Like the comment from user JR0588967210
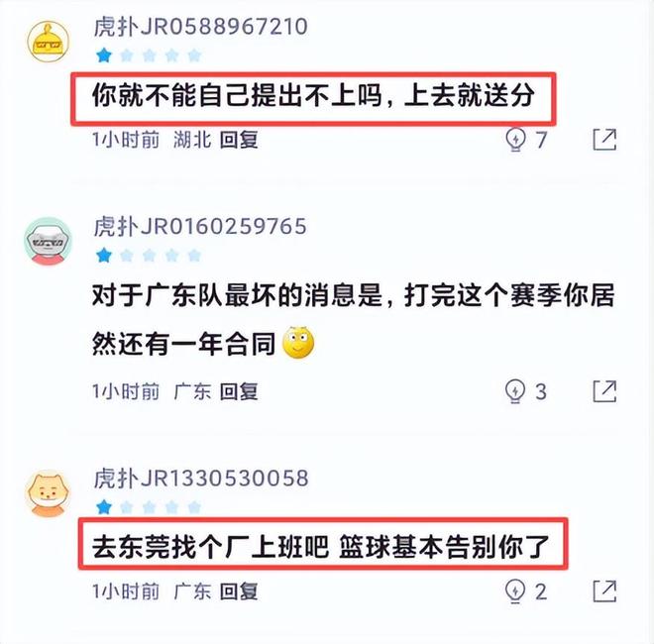Image resolution: width=654 pixels, height=644 pixels. [x=515, y=140]
